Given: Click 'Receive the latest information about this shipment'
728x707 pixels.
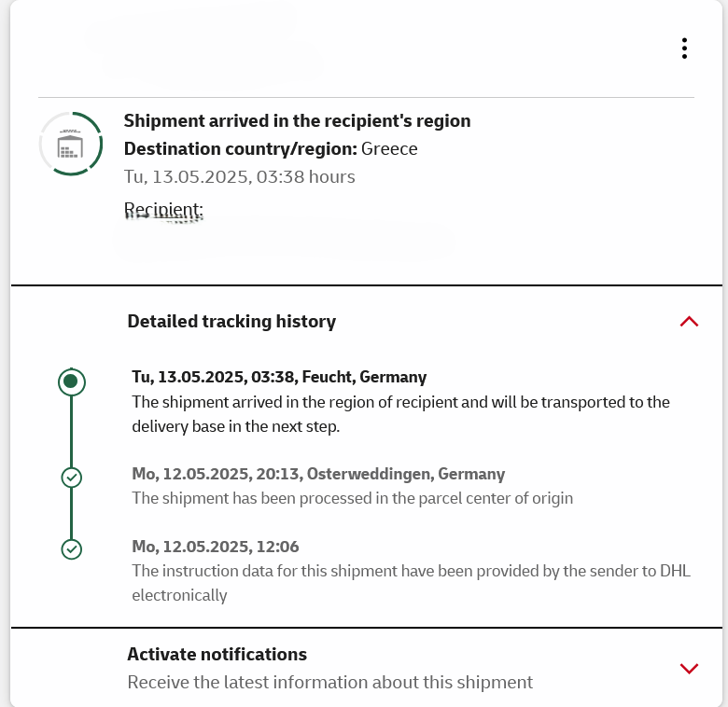Looking at the screenshot, I should click(x=329, y=683).
